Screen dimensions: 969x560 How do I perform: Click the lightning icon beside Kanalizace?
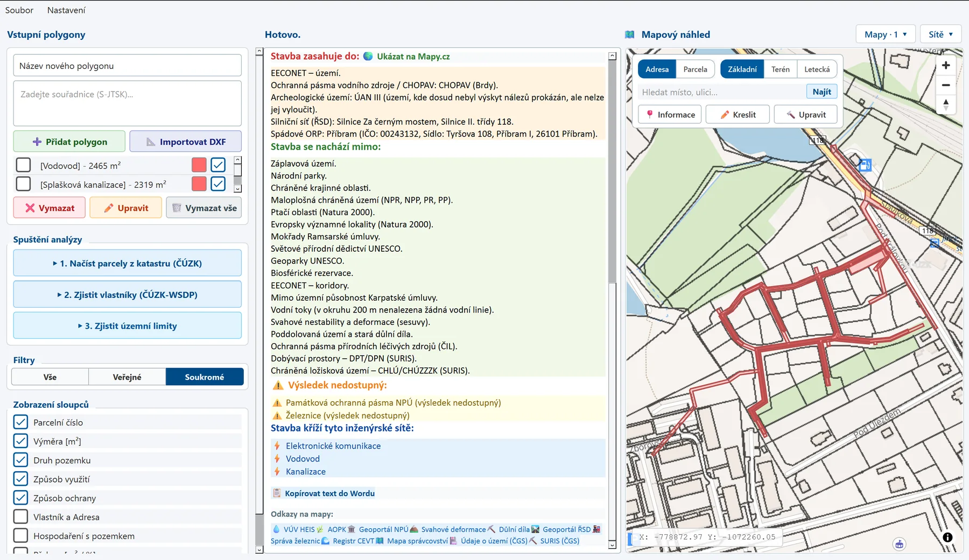click(277, 472)
